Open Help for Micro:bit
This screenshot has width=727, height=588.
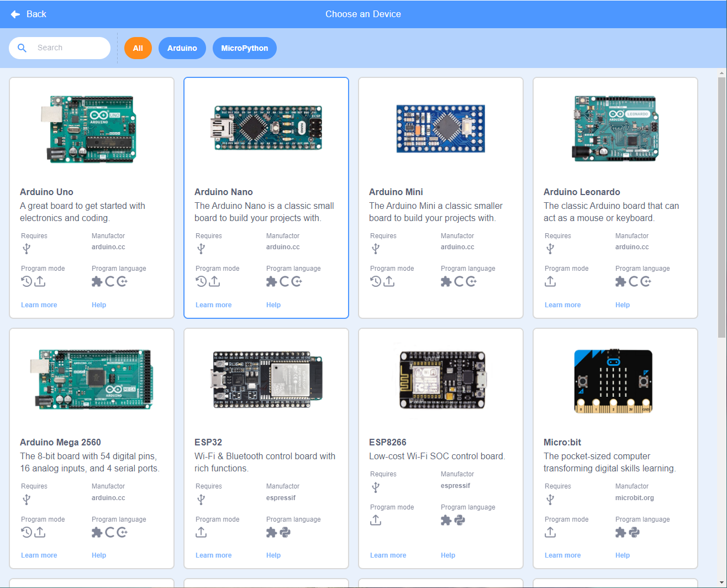(x=623, y=555)
